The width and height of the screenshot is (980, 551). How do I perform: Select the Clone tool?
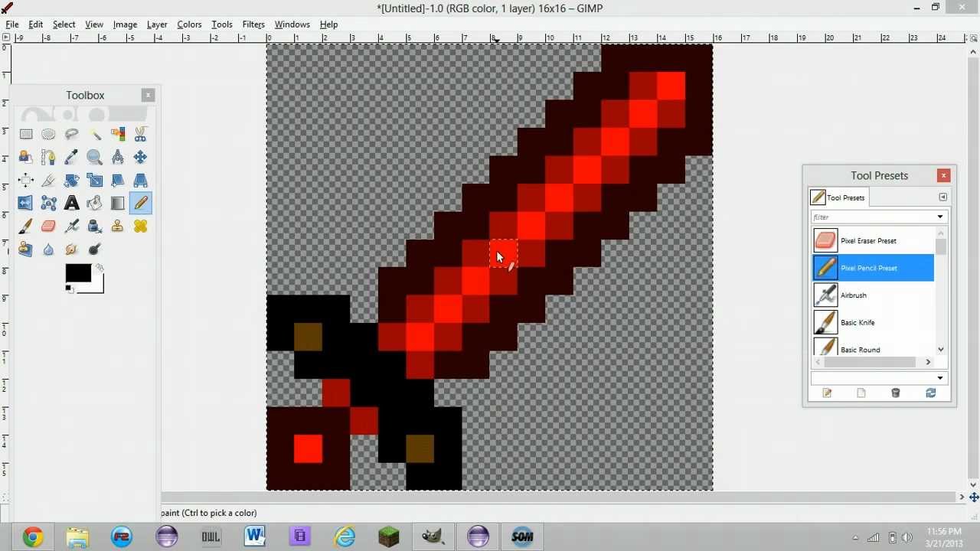click(118, 226)
